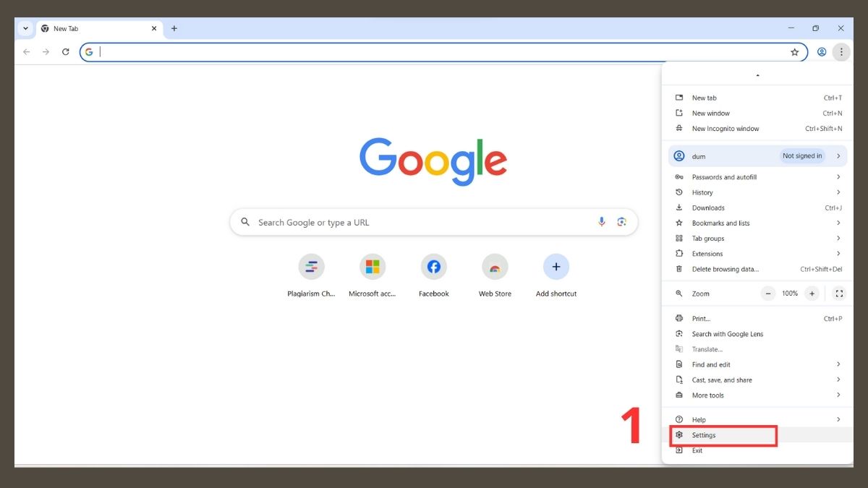Open Microsoft account shortcut

click(x=373, y=276)
